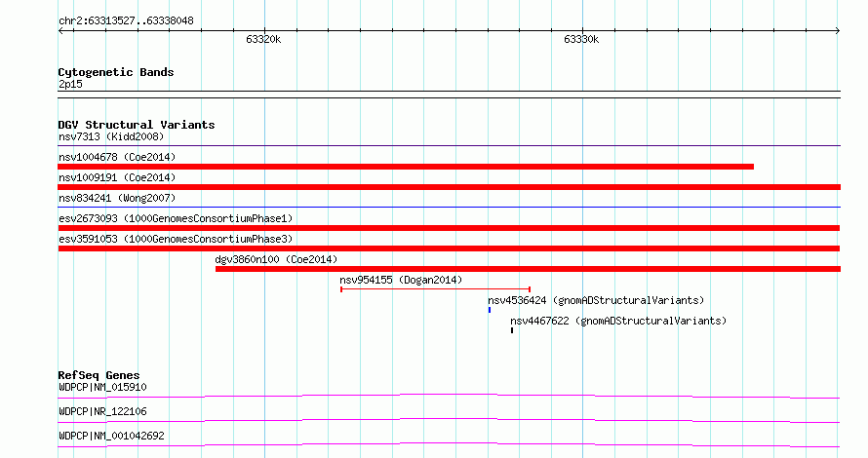The width and height of the screenshot is (868, 458).
Task: Click the esv2673093 1000GenomesConsortiumPhase1 label
Action: click(x=176, y=218)
